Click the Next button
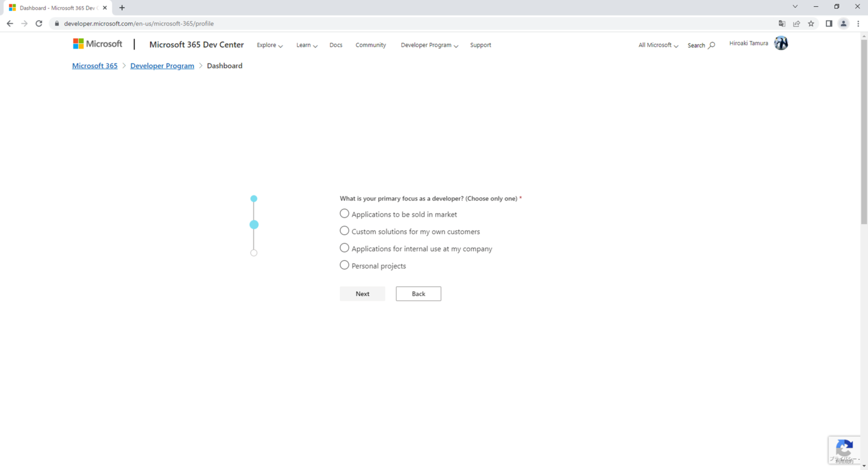This screenshot has height=470, width=868. coord(362,294)
